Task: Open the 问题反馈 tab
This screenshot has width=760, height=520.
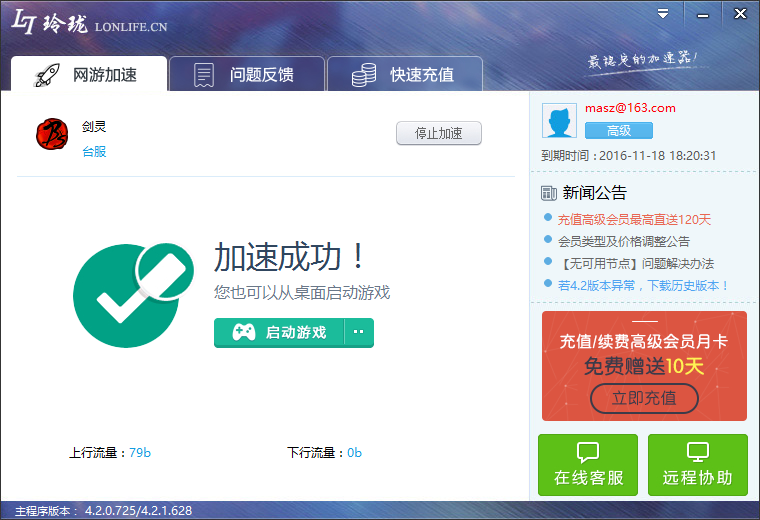Action: [246, 74]
